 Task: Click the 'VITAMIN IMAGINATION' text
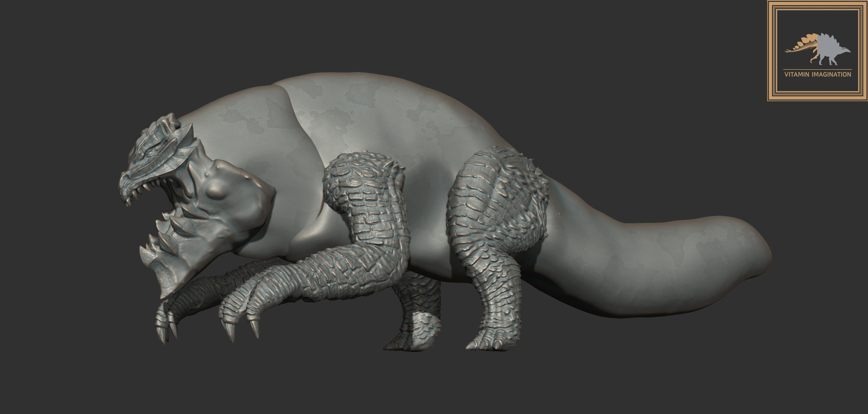pos(817,75)
